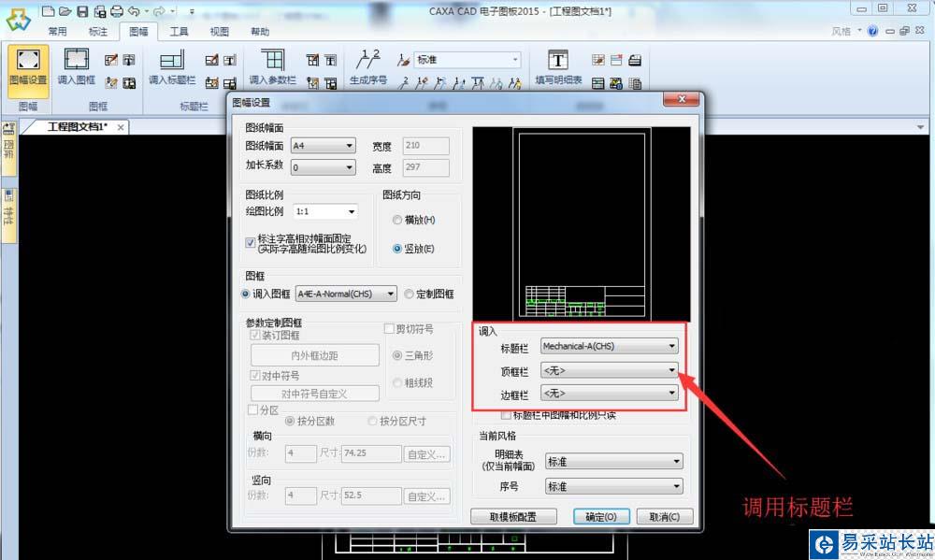Click the Save As icon in quick toolbar
The width and height of the screenshot is (935, 560).
[100, 11]
